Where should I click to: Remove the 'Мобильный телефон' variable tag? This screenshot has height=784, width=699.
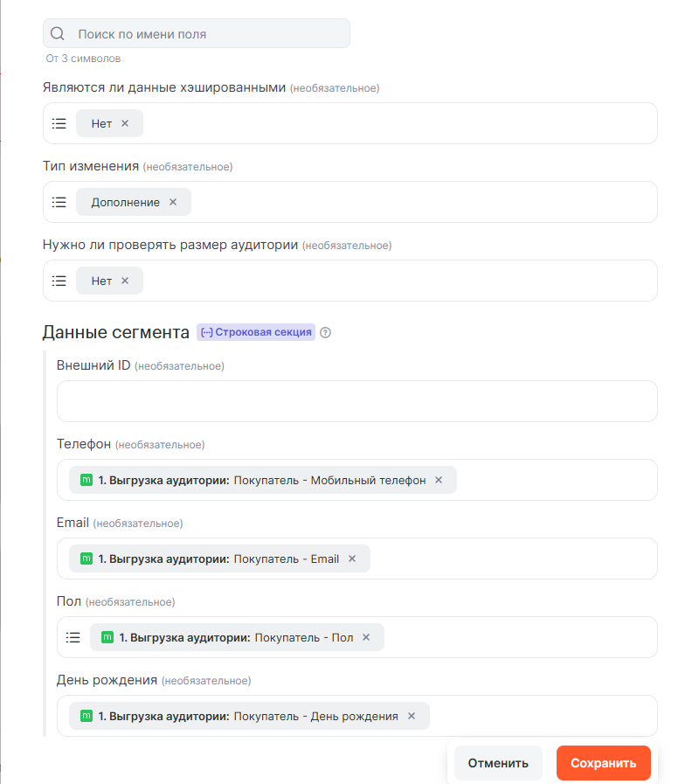(x=439, y=480)
